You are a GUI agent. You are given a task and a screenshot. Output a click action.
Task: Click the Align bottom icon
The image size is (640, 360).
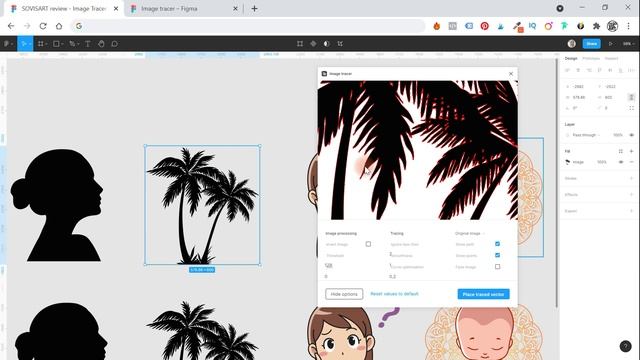[620, 70]
